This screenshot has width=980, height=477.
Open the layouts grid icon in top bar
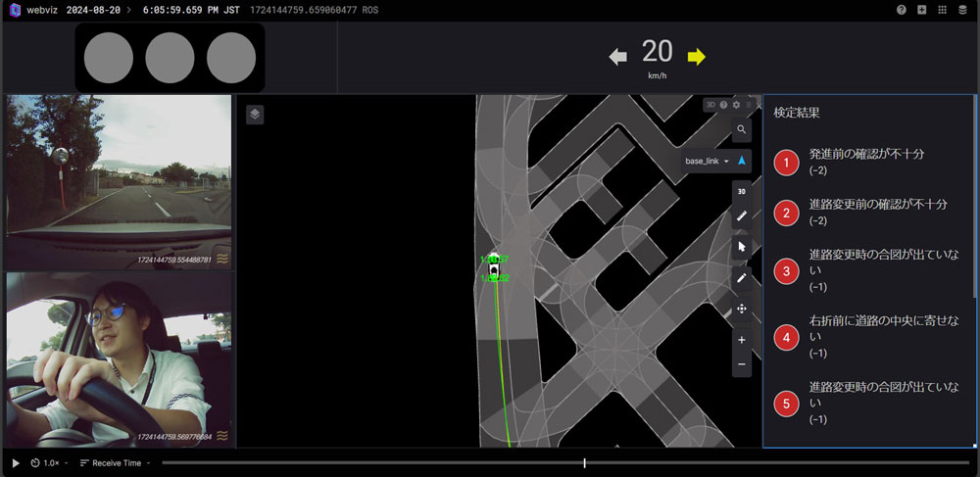(943, 10)
